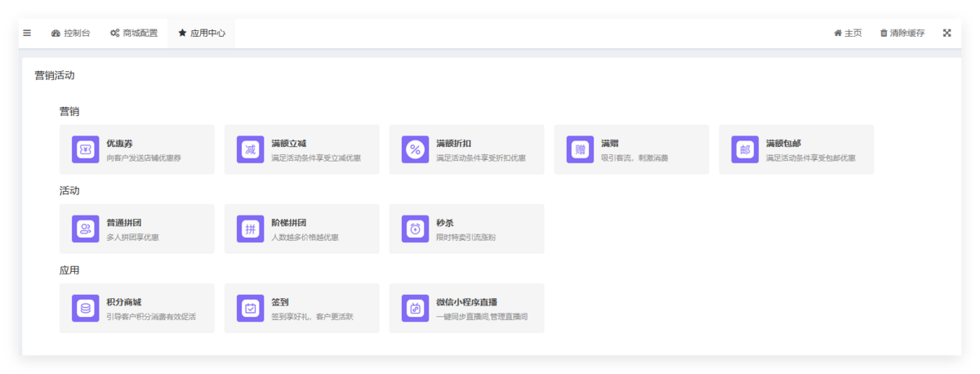Image resolution: width=980 pixels, height=374 pixels.
Task: Open the 微信小程序直播 title
Action: pyautogui.click(x=467, y=302)
